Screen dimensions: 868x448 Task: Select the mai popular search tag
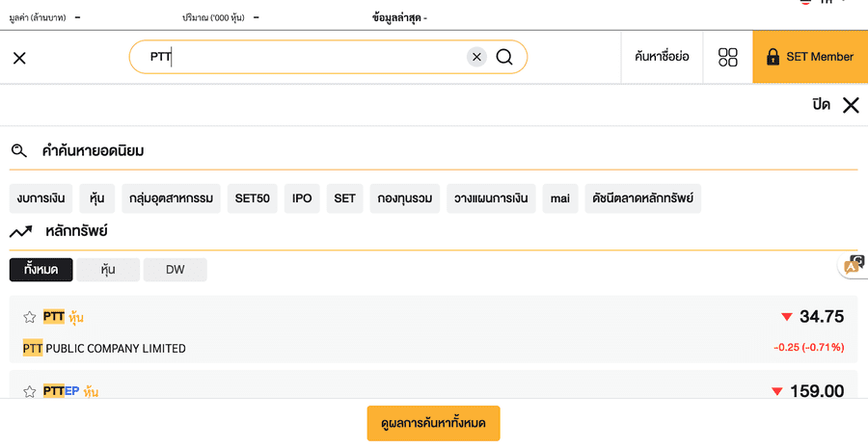tap(559, 198)
